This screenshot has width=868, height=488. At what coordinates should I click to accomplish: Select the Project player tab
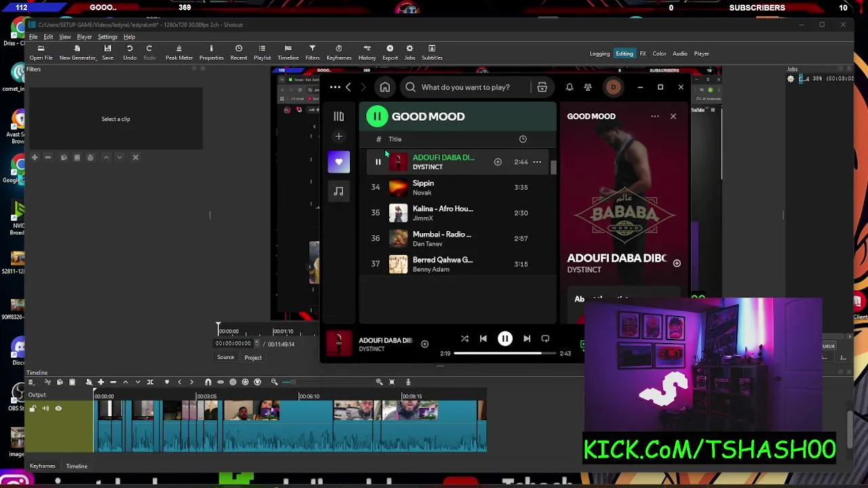point(253,357)
